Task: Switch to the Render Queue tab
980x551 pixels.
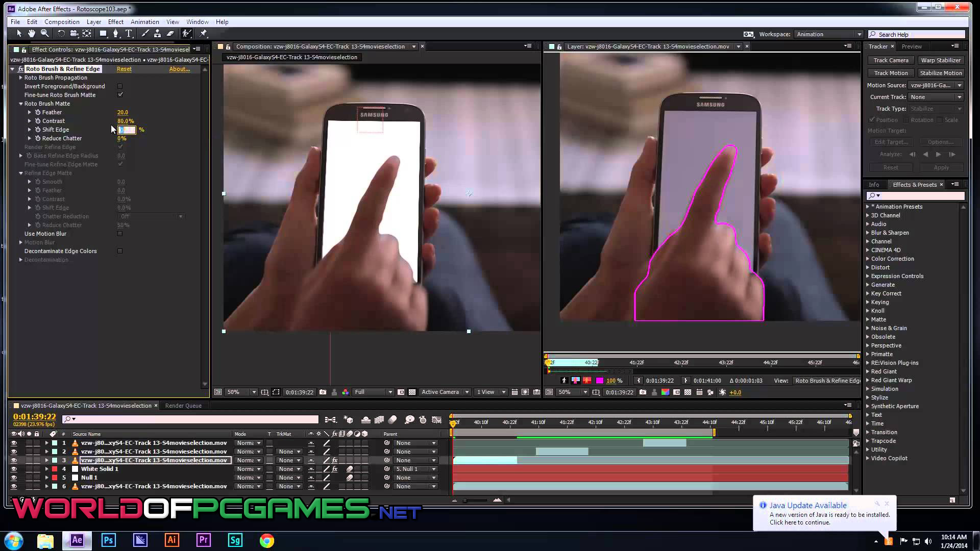Action: pyautogui.click(x=183, y=406)
